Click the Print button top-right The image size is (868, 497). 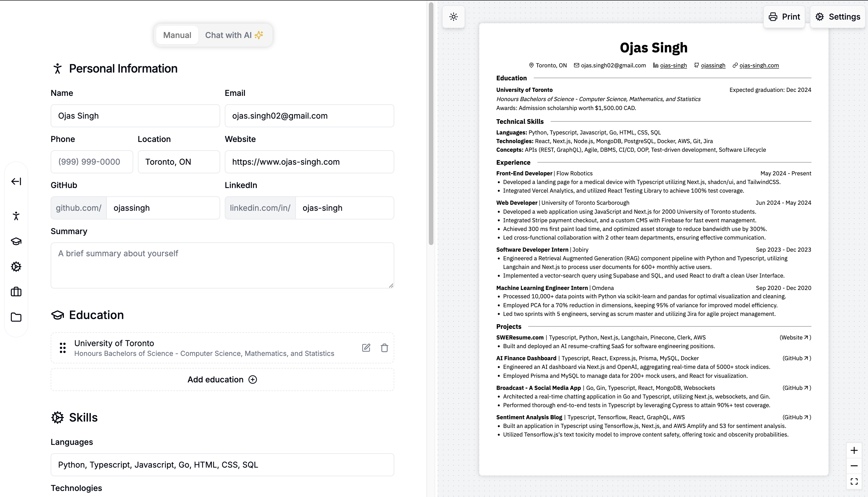(x=784, y=17)
